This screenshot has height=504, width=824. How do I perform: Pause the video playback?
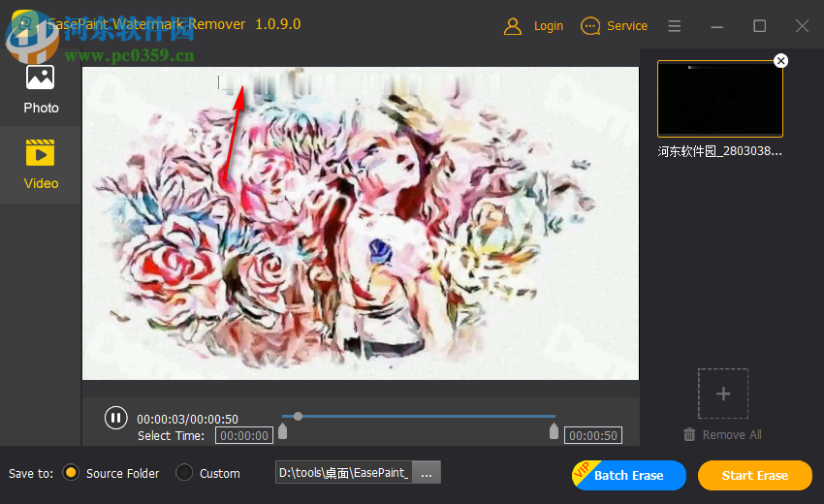point(115,419)
